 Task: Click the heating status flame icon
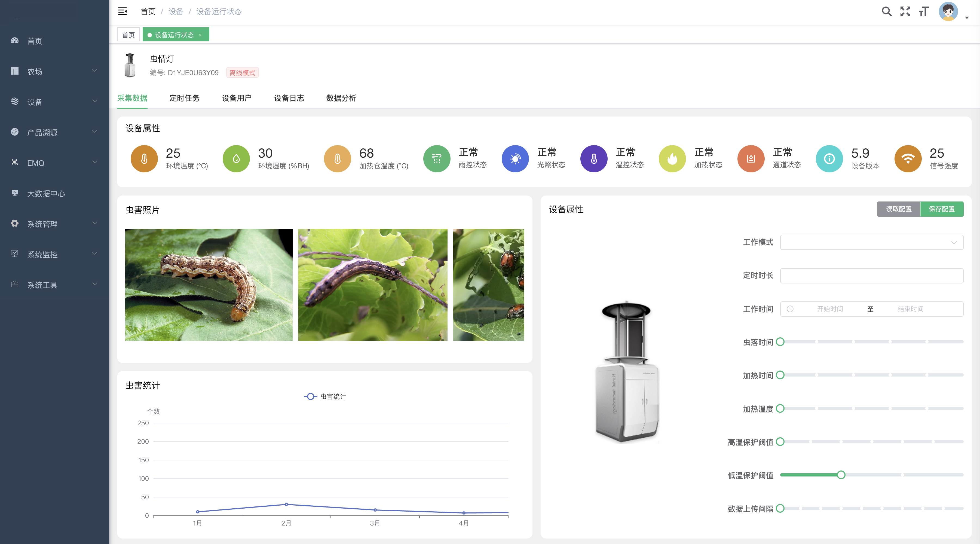pyautogui.click(x=672, y=159)
